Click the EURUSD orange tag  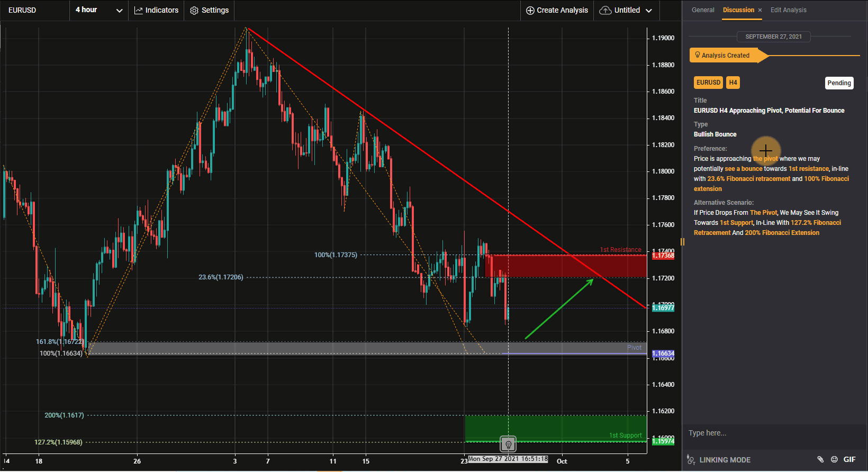[x=708, y=83]
